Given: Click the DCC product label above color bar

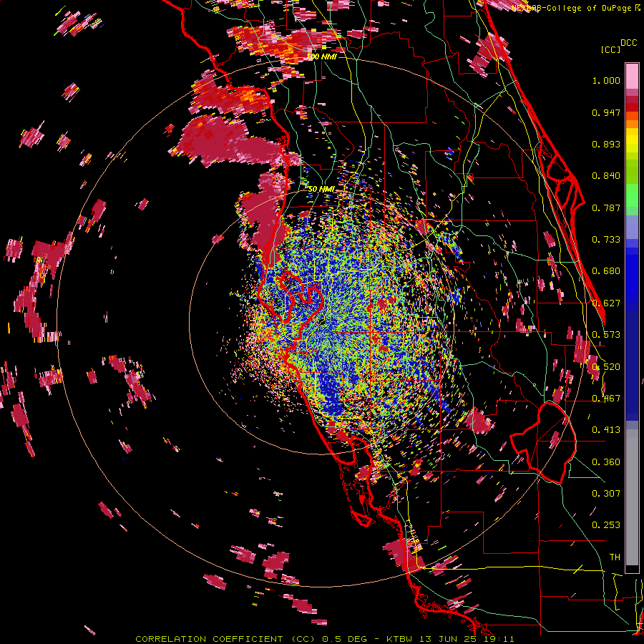Looking at the screenshot, I should (x=629, y=43).
